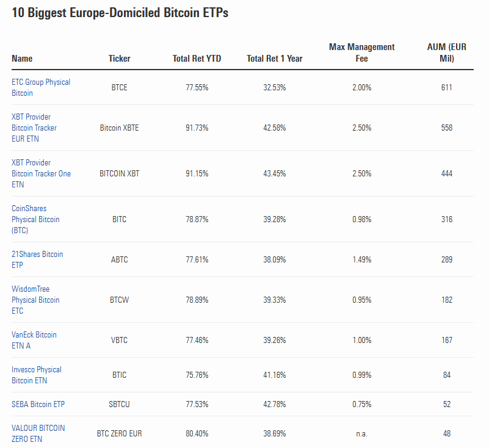The image size is (489, 448).
Task: Open WisdomTree Physical Bitcoin ETC link
Action: [x=35, y=300]
